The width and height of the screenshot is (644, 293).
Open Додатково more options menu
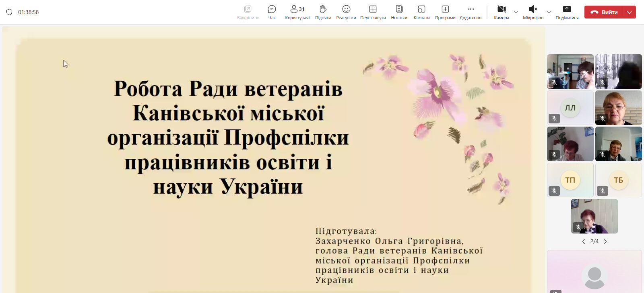(471, 12)
